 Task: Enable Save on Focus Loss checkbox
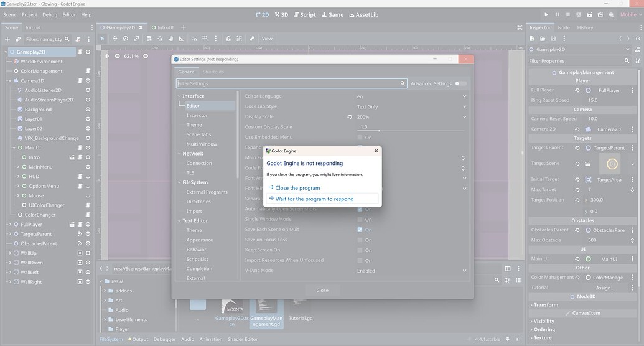tap(360, 240)
